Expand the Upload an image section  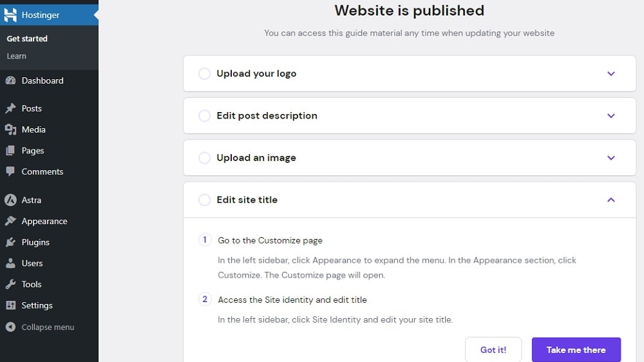click(x=611, y=158)
